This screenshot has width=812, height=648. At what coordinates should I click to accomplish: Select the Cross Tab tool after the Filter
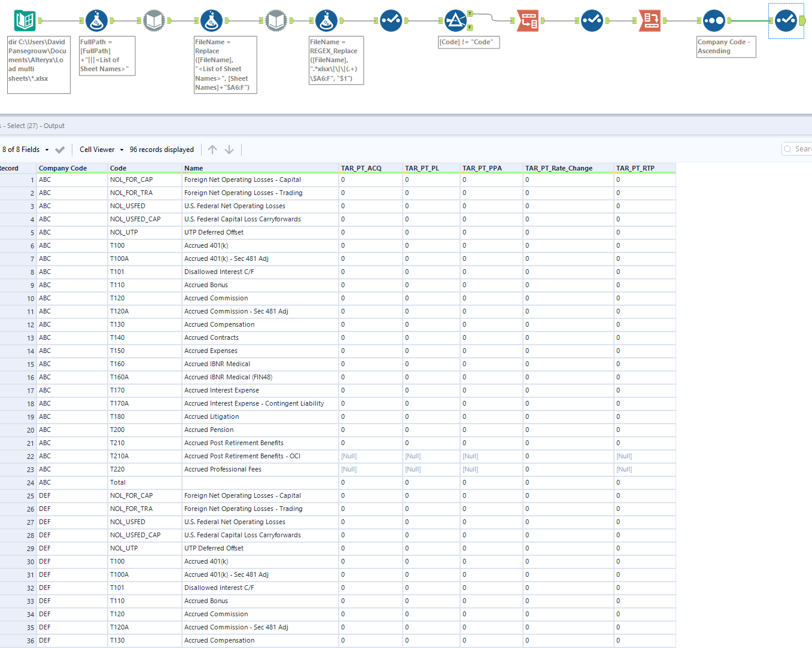point(527,20)
